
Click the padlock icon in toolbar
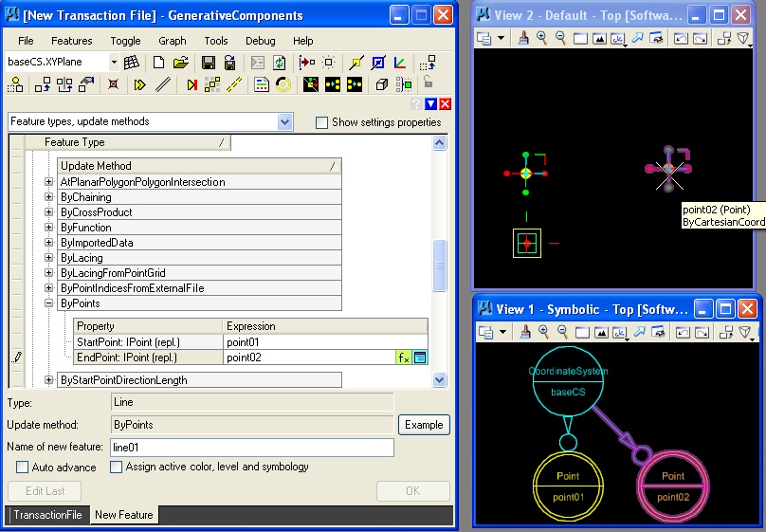coord(428,82)
